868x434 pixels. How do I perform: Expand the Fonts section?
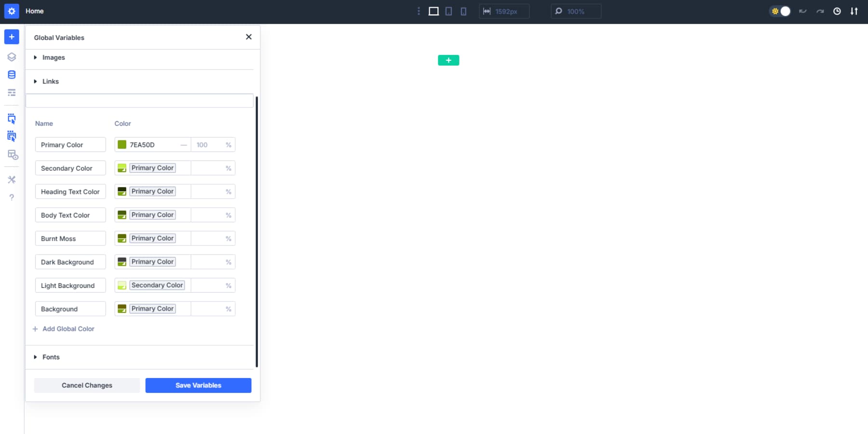51,357
